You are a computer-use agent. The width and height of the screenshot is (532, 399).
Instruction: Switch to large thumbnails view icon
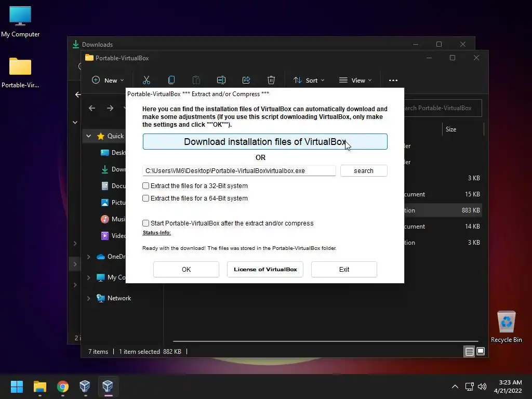pos(481,352)
